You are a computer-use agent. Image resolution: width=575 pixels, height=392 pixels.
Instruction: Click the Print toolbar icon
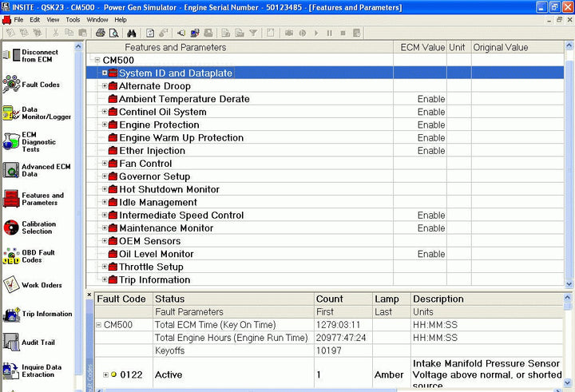[100, 33]
